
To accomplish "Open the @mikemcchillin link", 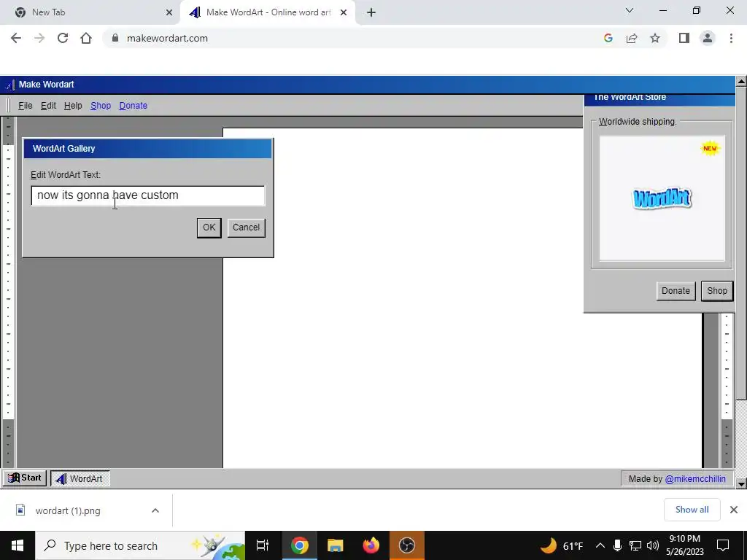I will pos(695,479).
